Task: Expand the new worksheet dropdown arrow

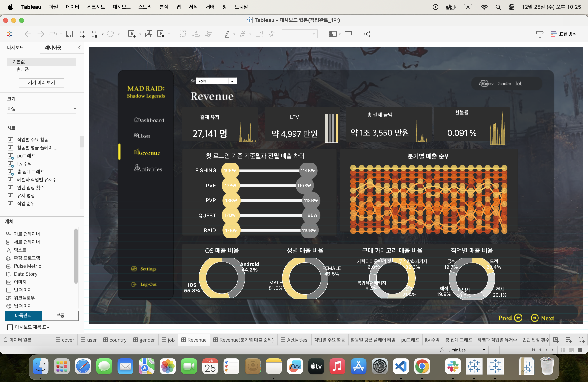Action: (140, 34)
